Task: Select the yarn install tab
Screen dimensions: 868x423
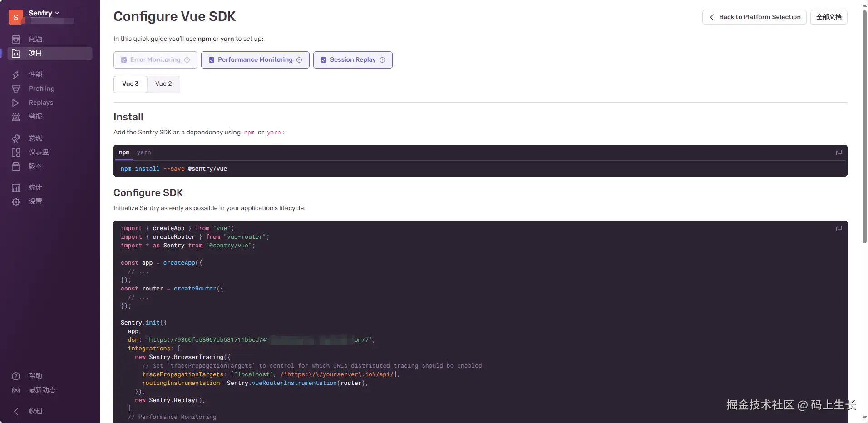Action: coord(144,152)
